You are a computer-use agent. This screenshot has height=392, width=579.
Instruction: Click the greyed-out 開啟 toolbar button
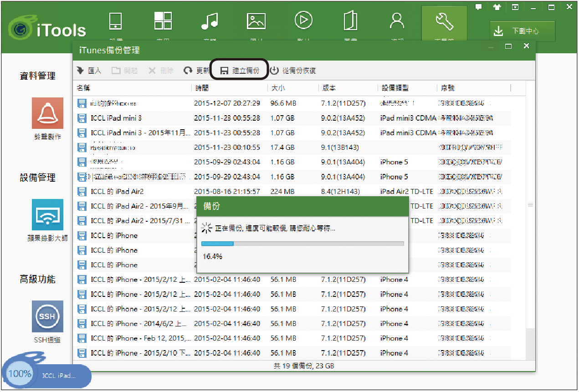tap(125, 71)
